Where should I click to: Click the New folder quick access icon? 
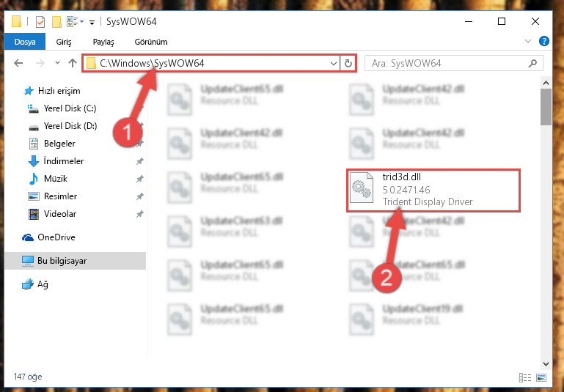click(x=56, y=22)
